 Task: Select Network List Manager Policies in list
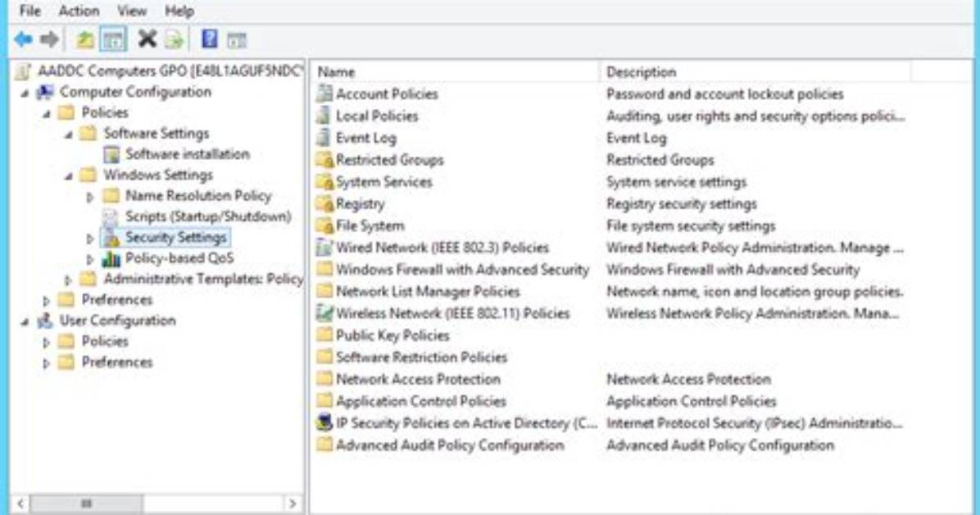[x=428, y=292]
